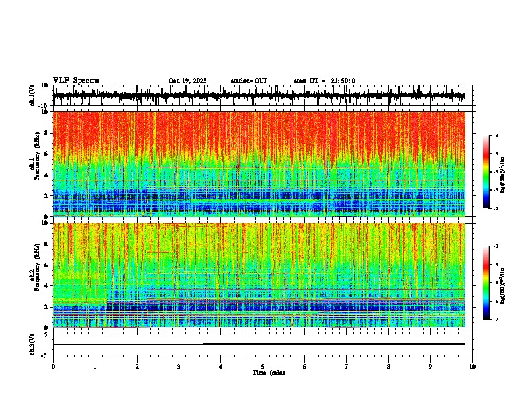Click time axis tick label "4" under ch.3
This screenshot has height=411, width=532.
[x=220, y=367]
